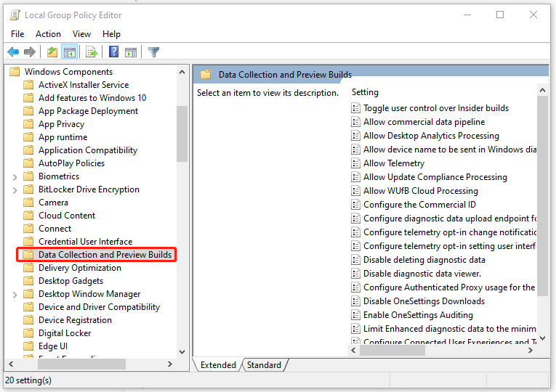Select Credential User Interface folder
The image size is (556, 392).
click(86, 242)
